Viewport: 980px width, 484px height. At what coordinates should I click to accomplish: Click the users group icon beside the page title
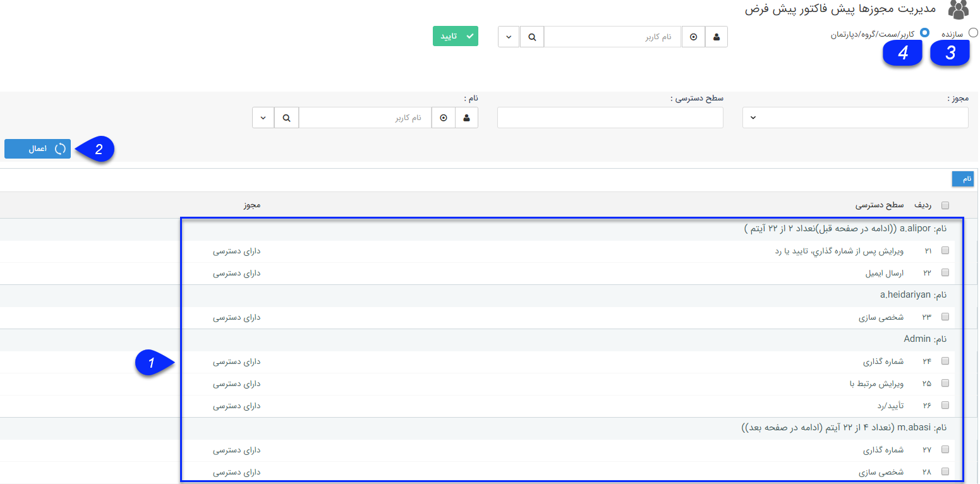(959, 10)
